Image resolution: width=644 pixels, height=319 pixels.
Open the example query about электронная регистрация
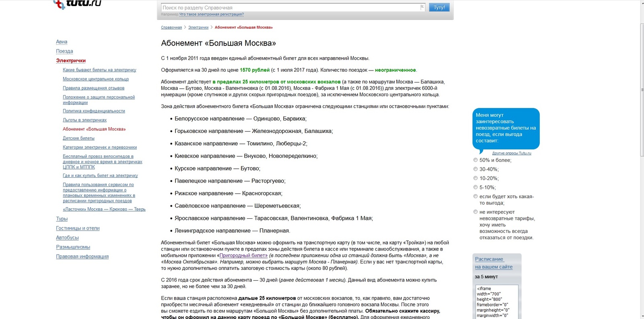point(211,14)
